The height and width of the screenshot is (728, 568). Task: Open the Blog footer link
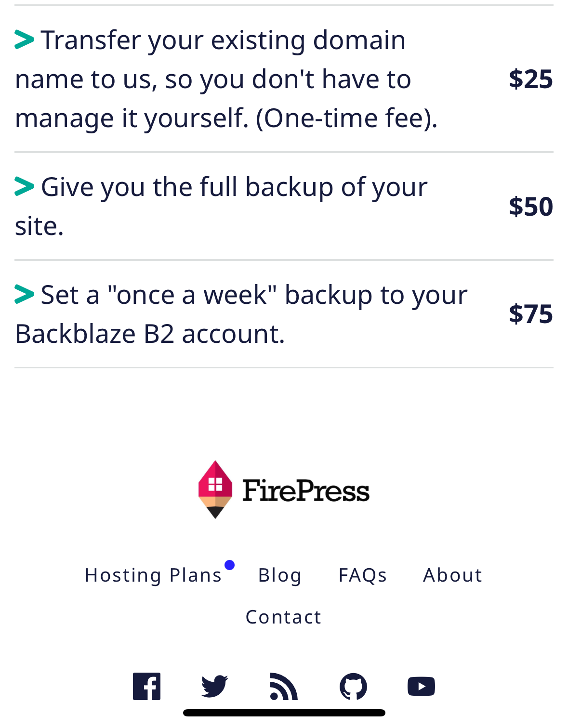280,575
